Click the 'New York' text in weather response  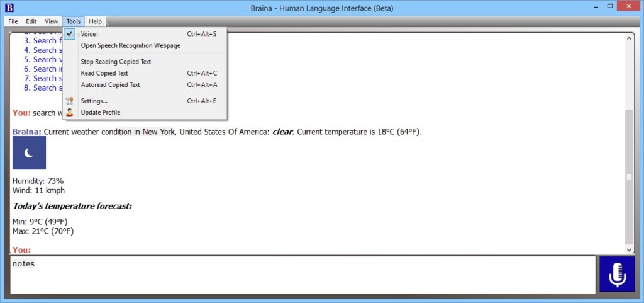(x=158, y=132)
